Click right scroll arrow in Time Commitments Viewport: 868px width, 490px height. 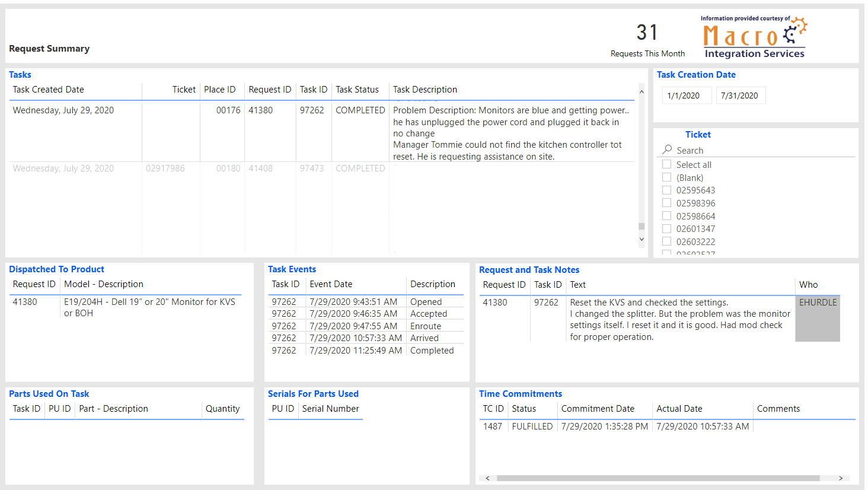click(x=840, y=478)
